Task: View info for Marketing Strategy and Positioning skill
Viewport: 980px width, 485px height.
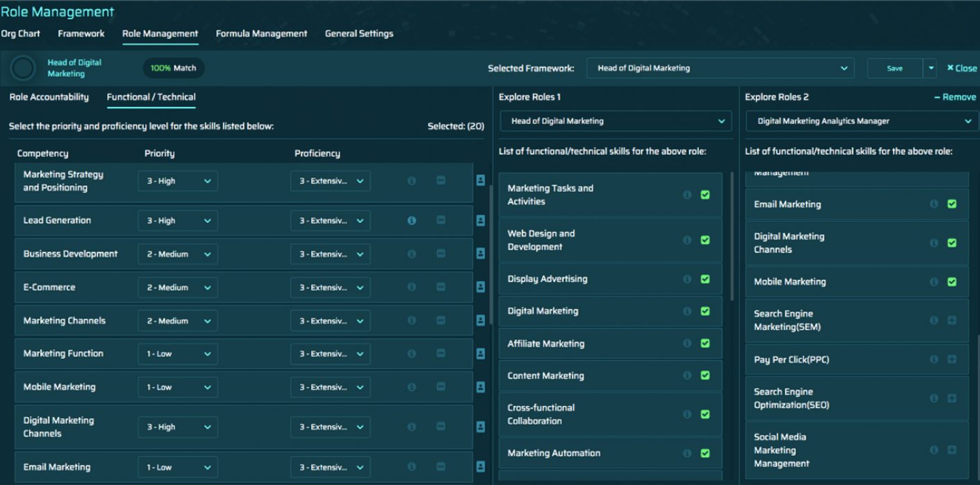Action: [x=411, y=181]
